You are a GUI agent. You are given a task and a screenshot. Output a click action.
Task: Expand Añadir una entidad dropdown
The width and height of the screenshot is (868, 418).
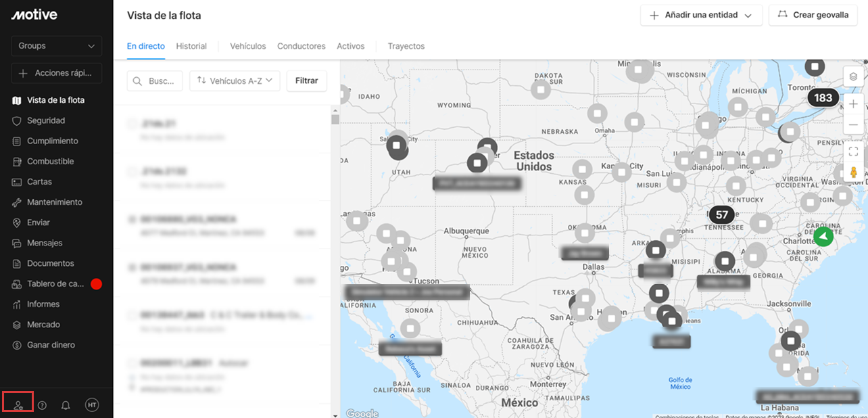(x=701, y=15)
